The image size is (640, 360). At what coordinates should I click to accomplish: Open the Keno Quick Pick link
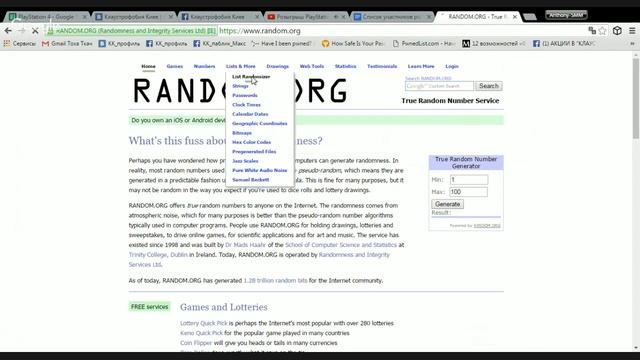point(202,333)
